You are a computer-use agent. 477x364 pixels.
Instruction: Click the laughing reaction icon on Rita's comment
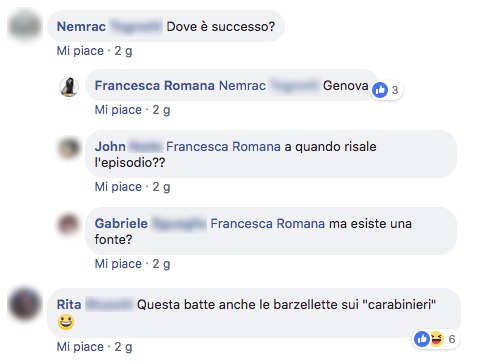click(x=437, y=339)
